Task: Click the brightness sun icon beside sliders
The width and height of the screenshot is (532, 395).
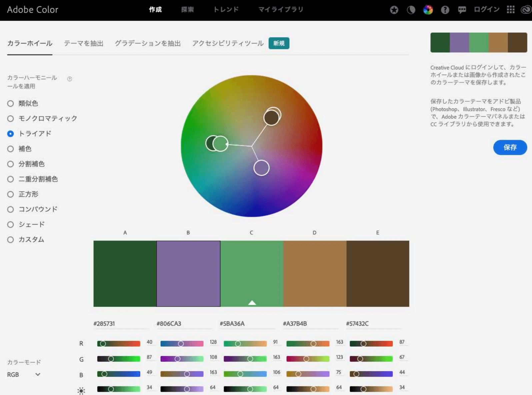Action: [x=81, y=390]
